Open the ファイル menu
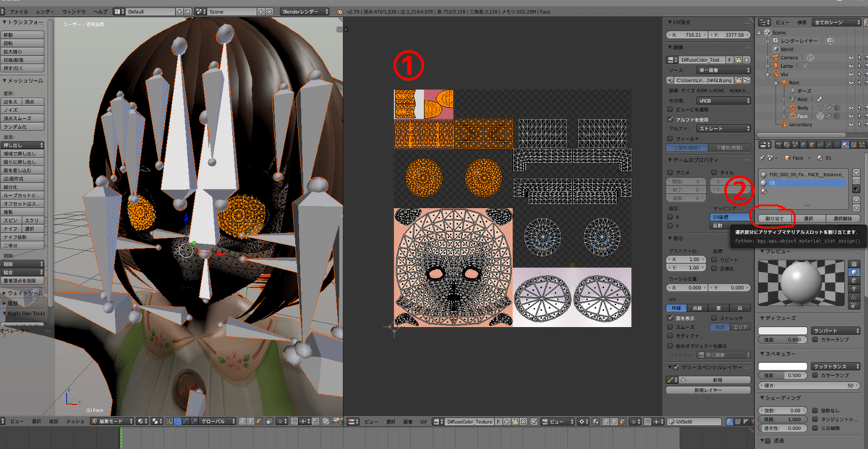The height and width of the screenshot is (449, 868). pyautogui.click(x=20, y=12)
